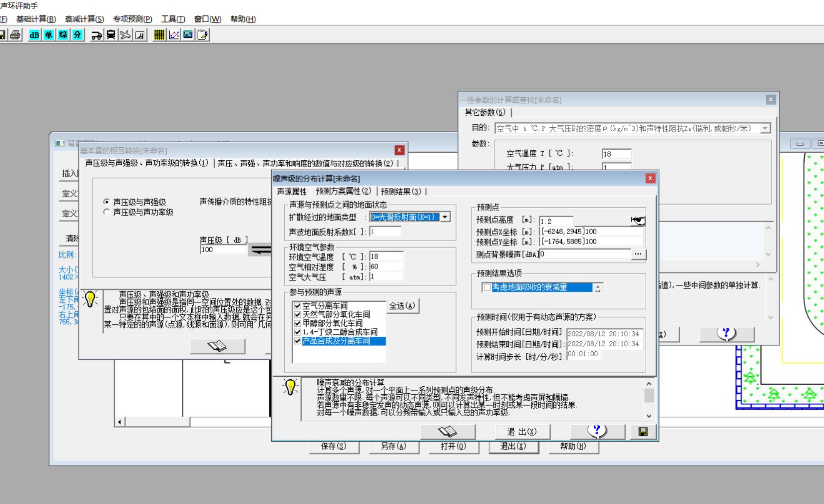Viewport: 824px width, 504px height.
Task: Switch to the 声压、声强、声功率和响度 conversion (2) tab
Action: (x=305, y=164)
